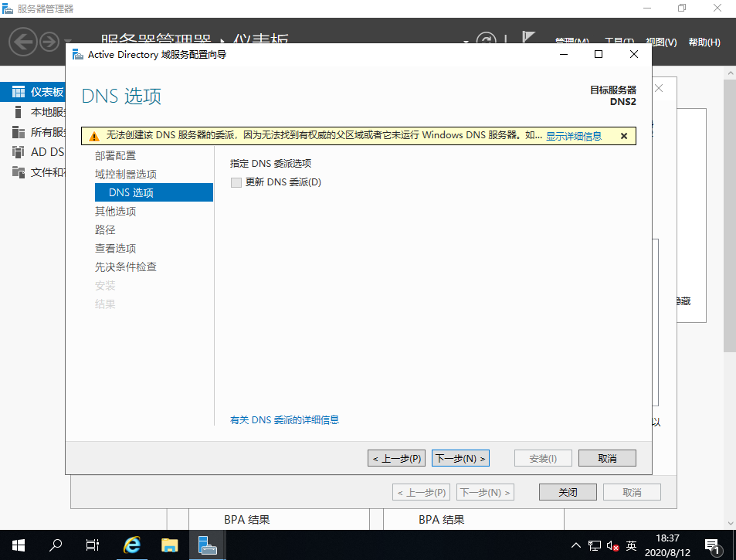Screen dimensions: 736x560
Task: Click 取消 in background wizard
Action: pos(632,492)
